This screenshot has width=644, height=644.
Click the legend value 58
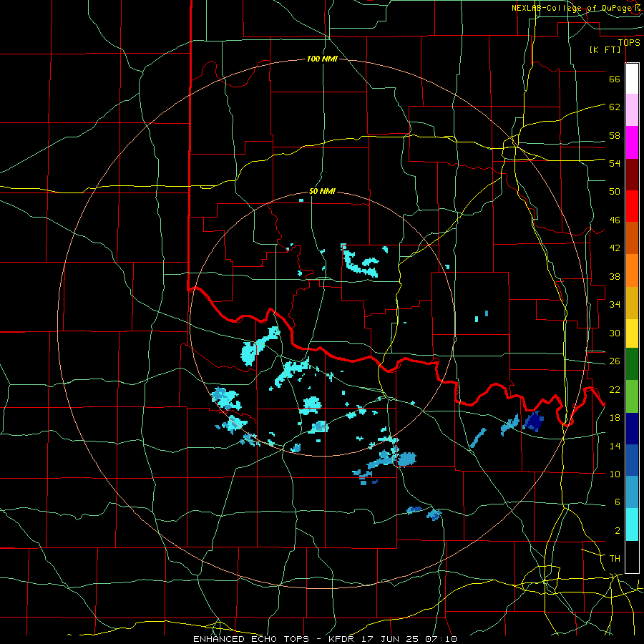point(615,135)
